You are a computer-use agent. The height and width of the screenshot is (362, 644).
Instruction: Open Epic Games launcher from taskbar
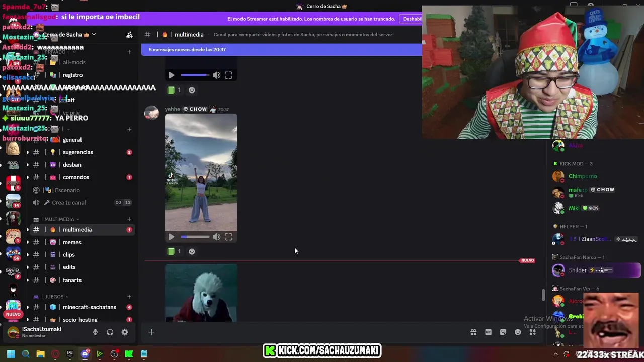pyautogui.click(x=70, y=354)
